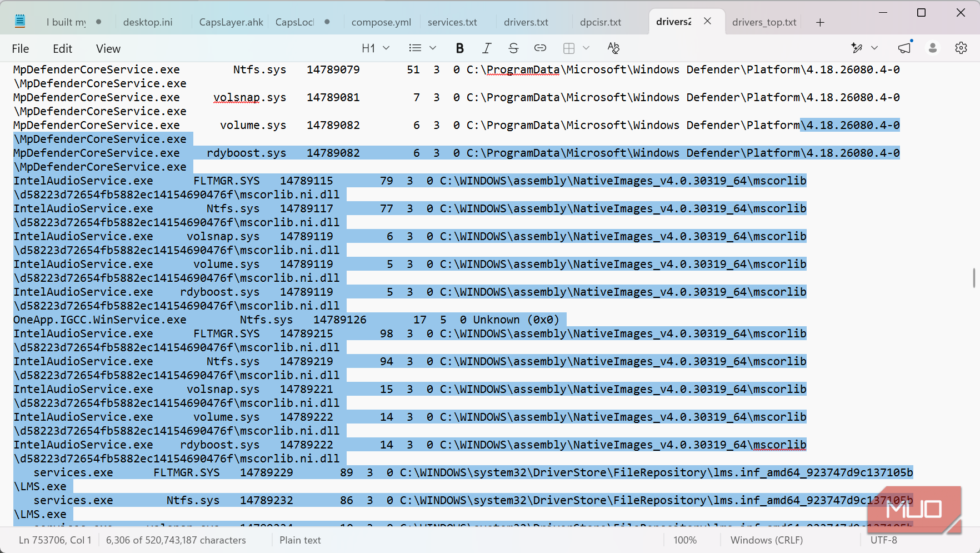Switch to the dpcisr.txt tab
The height and width of the screenshot is (553, 980).
tap(601, 22)
